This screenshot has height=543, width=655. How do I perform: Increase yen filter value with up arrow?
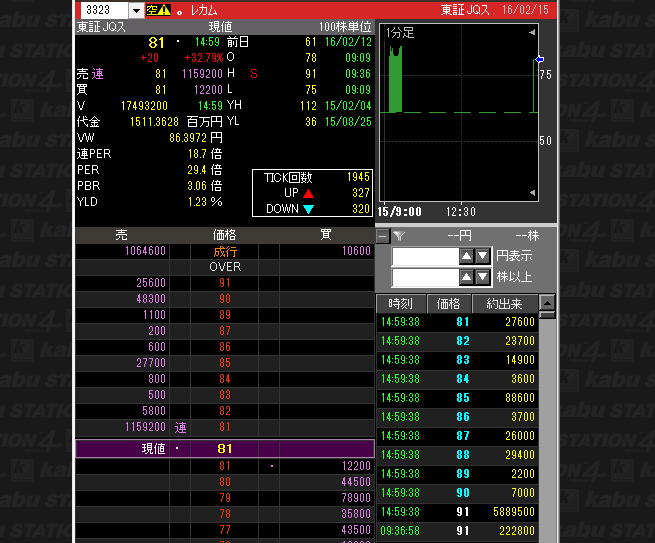[x=466, y=256]
